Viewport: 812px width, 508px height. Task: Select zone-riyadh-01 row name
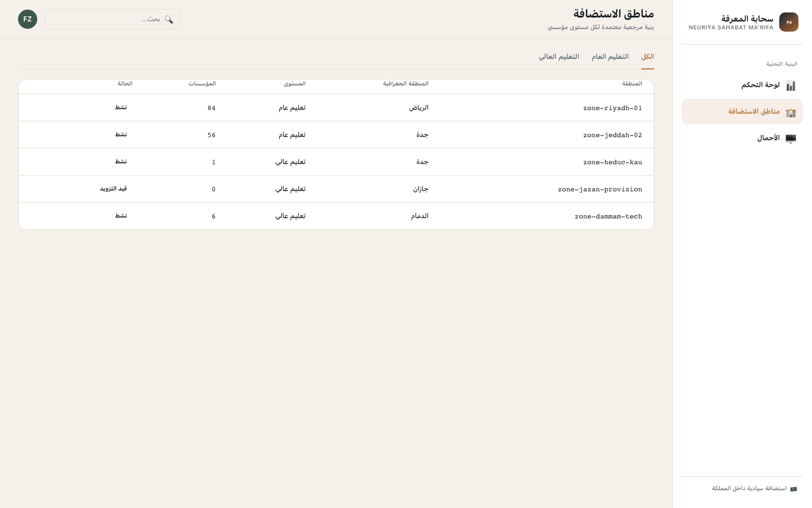(612, 108)
